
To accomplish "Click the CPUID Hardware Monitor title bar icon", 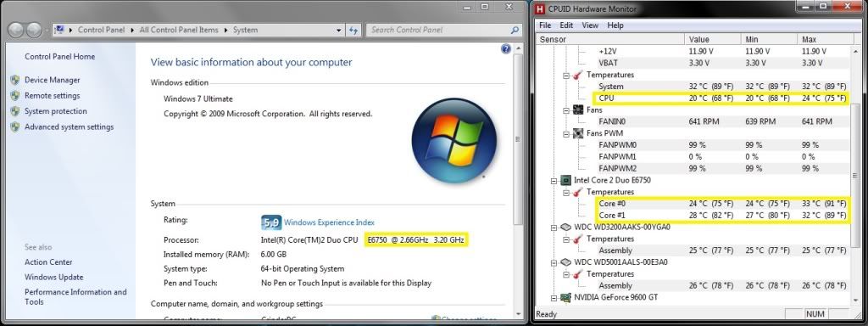I will tap(540, 8).
